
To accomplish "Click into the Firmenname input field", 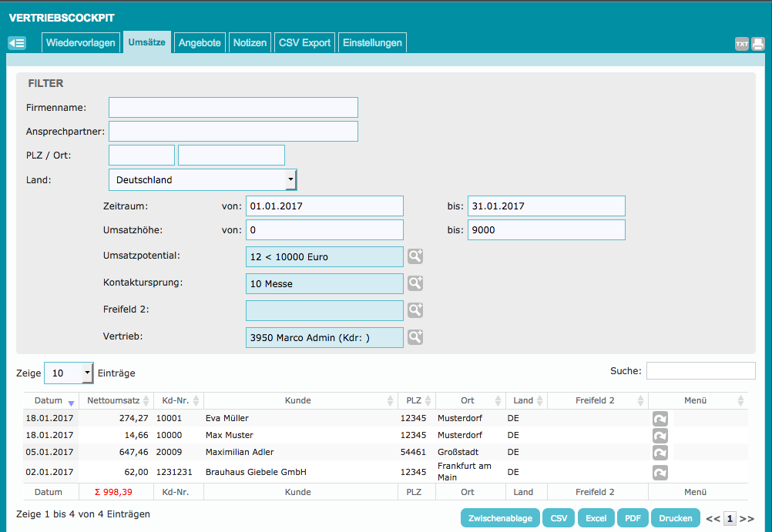I will (x=233, y=108).
